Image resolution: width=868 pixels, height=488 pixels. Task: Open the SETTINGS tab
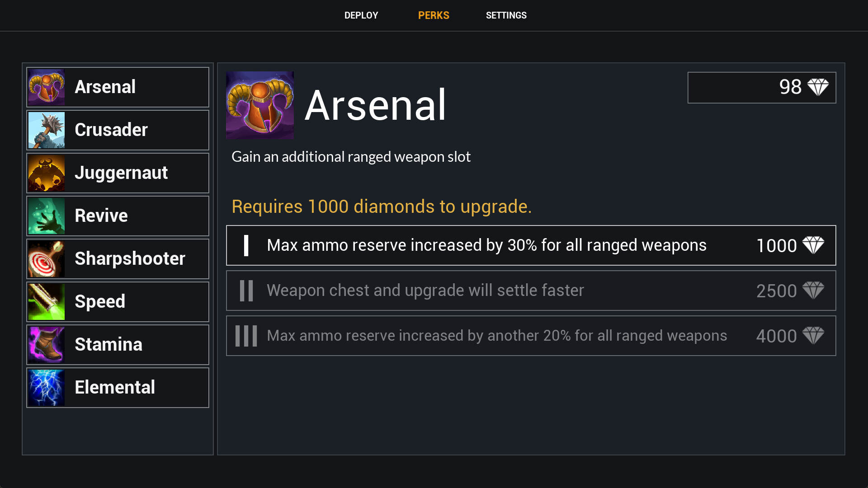[506, 15]
